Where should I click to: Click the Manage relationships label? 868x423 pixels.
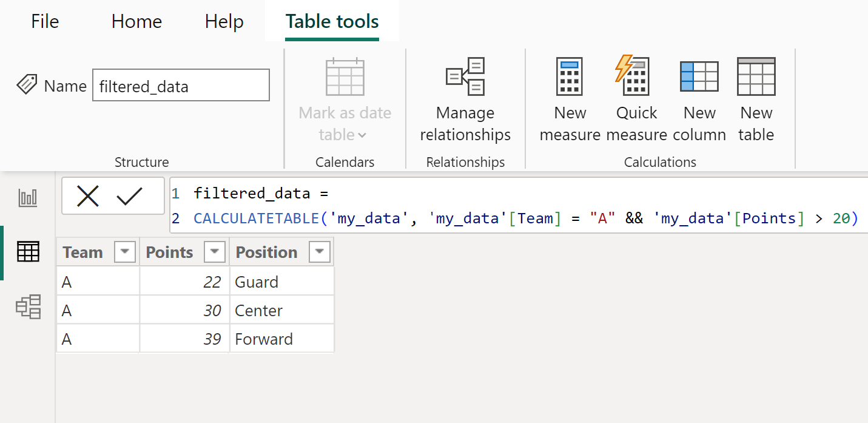point(465,124)
